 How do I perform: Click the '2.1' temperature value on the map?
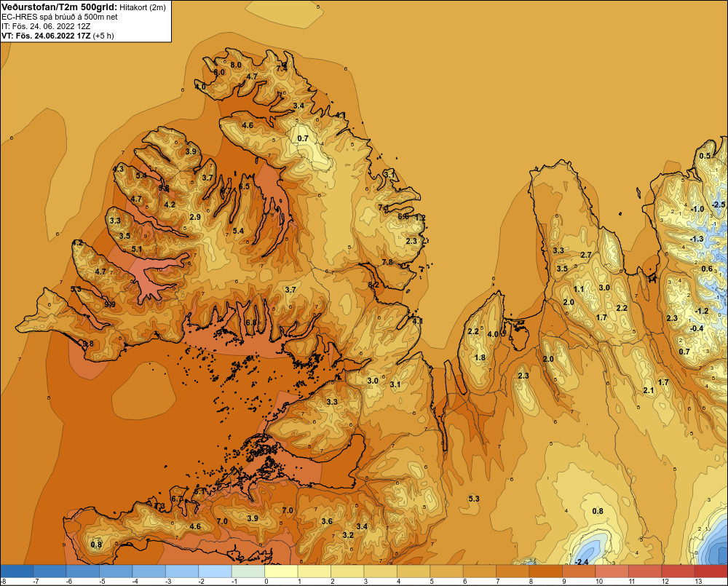(649, 390)
